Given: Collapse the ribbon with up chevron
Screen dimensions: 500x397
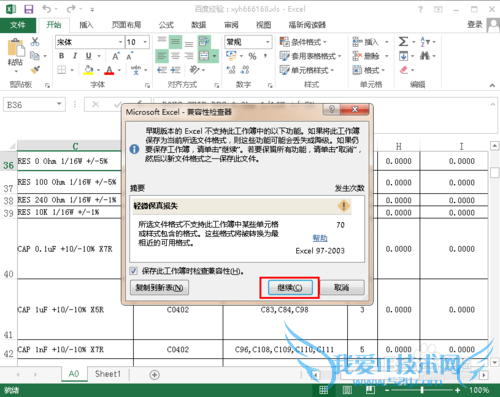Looking at the screenshot, I should 492,85.
